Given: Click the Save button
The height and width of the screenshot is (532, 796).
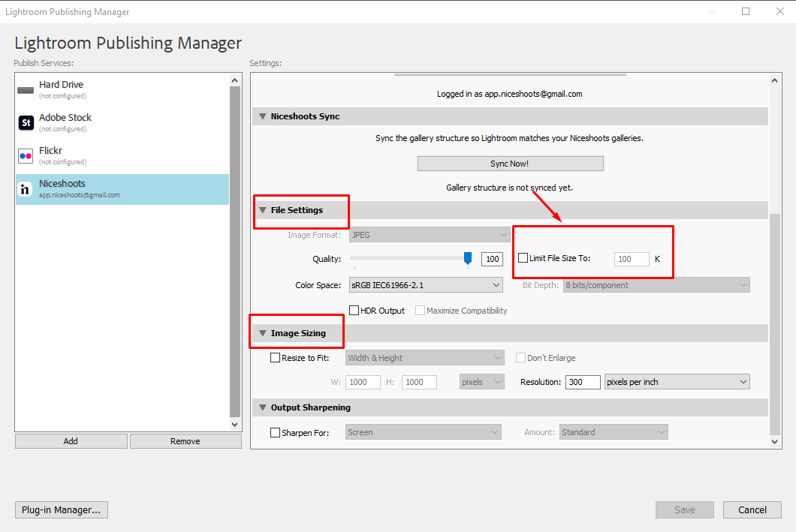Looking at the screenshot, I should point(685,509).
